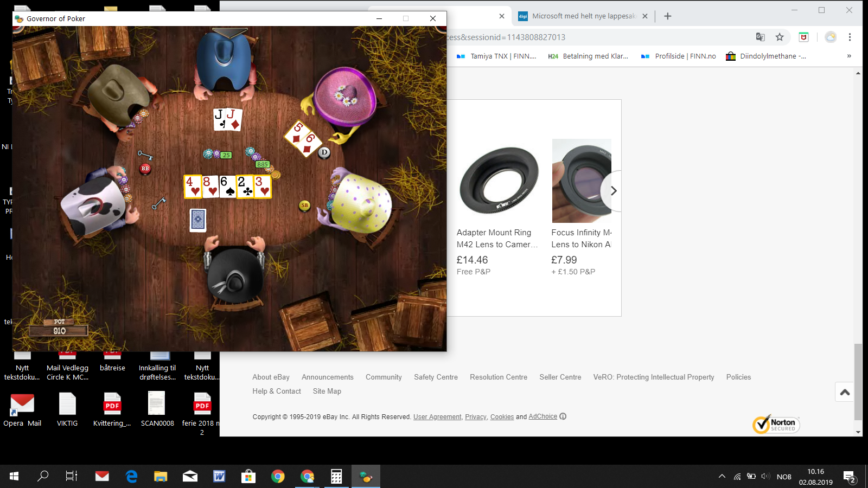Image resolution: width=868 pixels, height=488 pixels.
Task: Open the Cookies link in the copyright line
Action: point(502,417)
